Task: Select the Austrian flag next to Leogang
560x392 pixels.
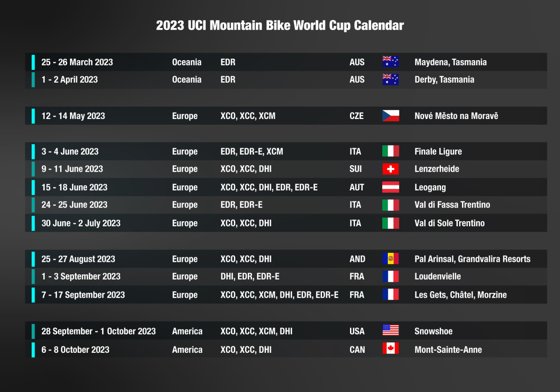Action: coord(391,187)
